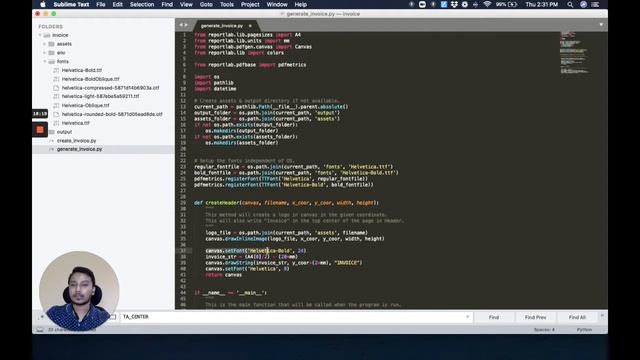The height and width of the screenshot is (360, 640).
Task: Collapse the fonts folder
Action: (x=44, y=62)
